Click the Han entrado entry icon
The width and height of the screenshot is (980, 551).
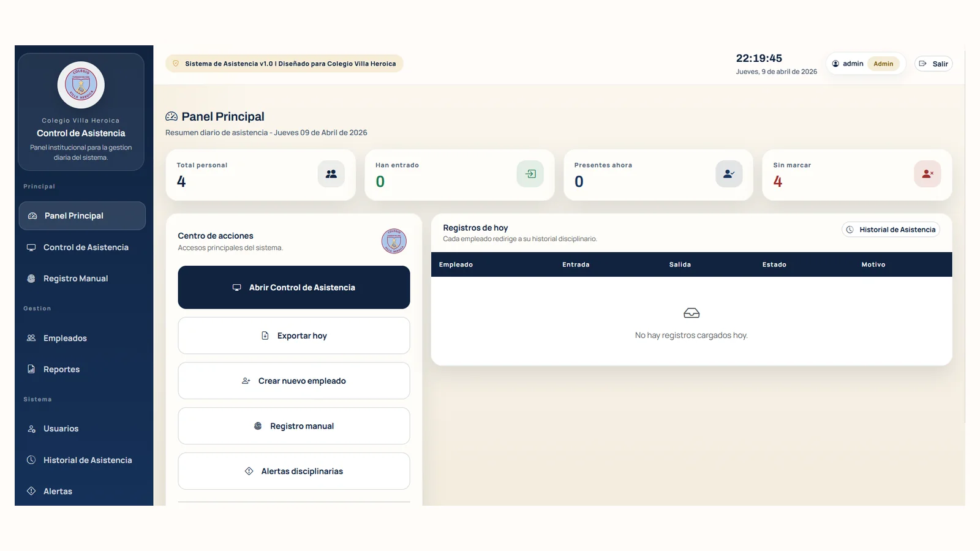(x=530, y=174)
